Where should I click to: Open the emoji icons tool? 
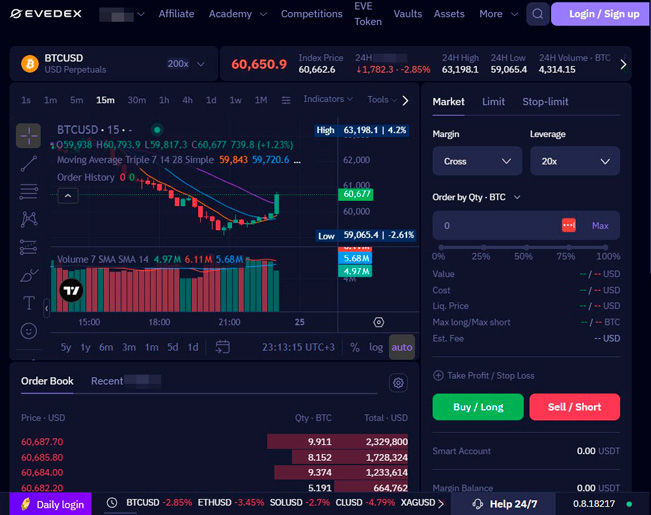click(29, 331)
